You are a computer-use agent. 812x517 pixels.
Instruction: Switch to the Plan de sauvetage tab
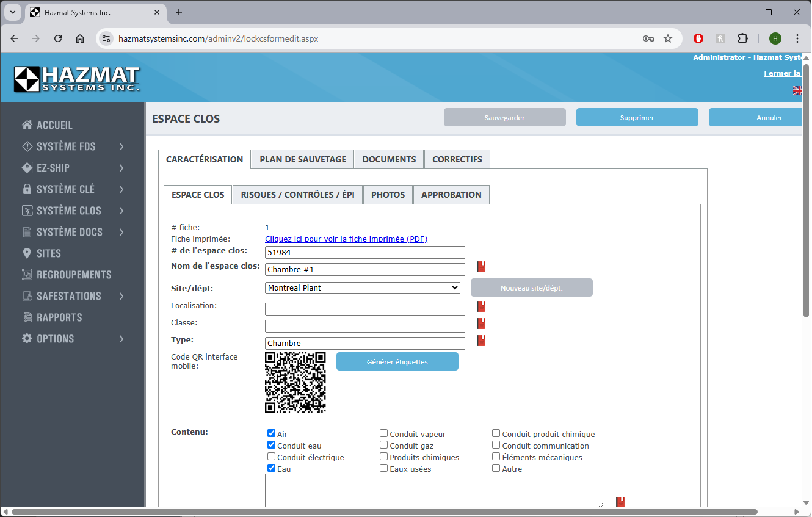click(303, 159)
